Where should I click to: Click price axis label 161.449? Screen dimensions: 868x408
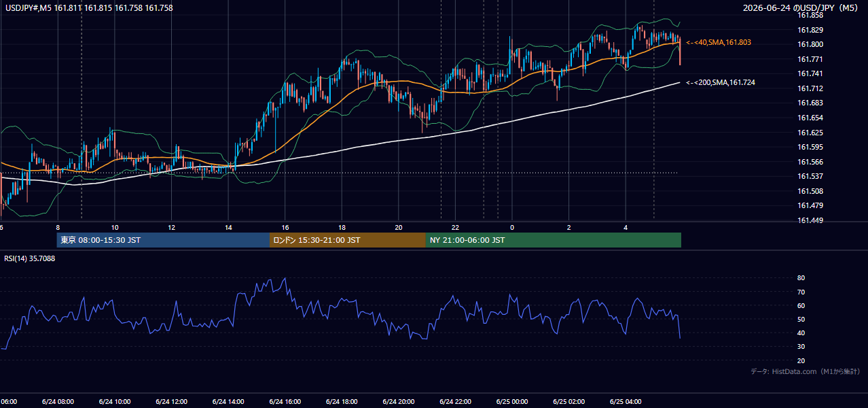pos(810,220)
